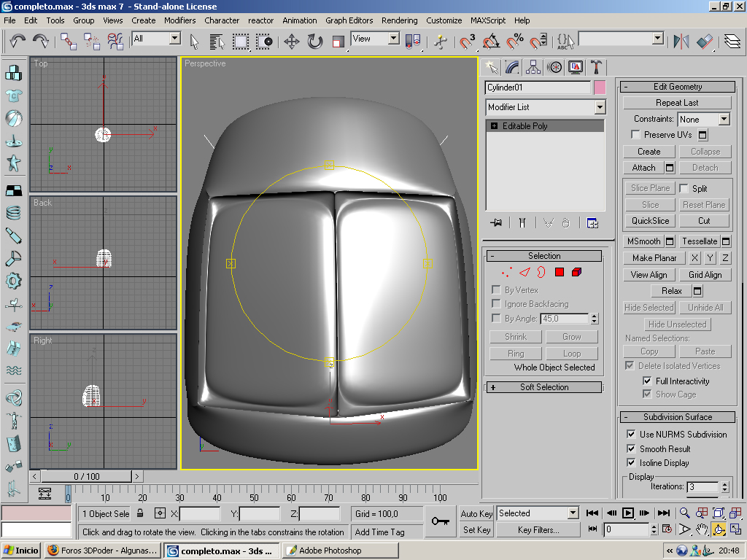The image size is (747, 560).
Task: Click the pink object color swatch
Action: [600, 87]
